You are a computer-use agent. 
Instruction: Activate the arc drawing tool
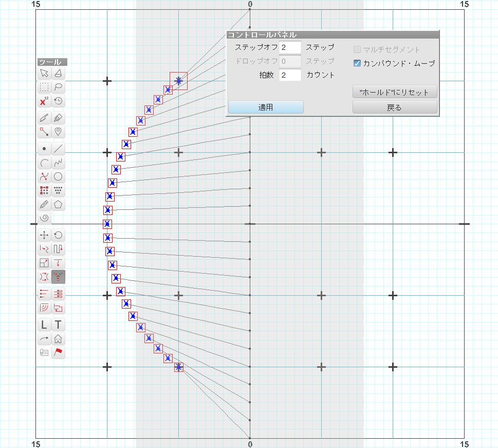[x=44, y=163]
